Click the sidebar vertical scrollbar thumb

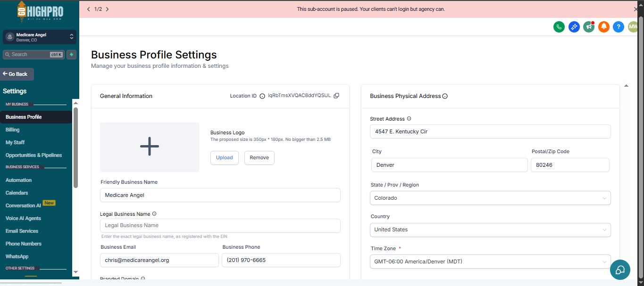coord(75,146)
